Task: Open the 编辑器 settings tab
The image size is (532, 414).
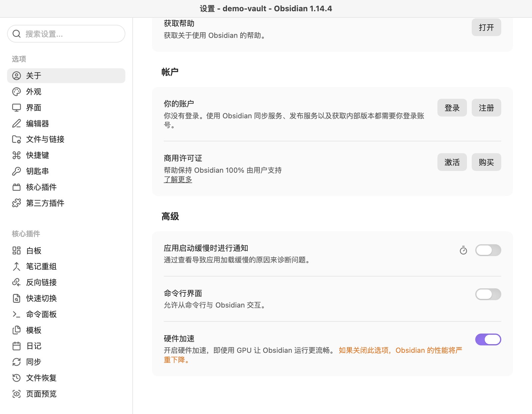Action: coord(66,123)
